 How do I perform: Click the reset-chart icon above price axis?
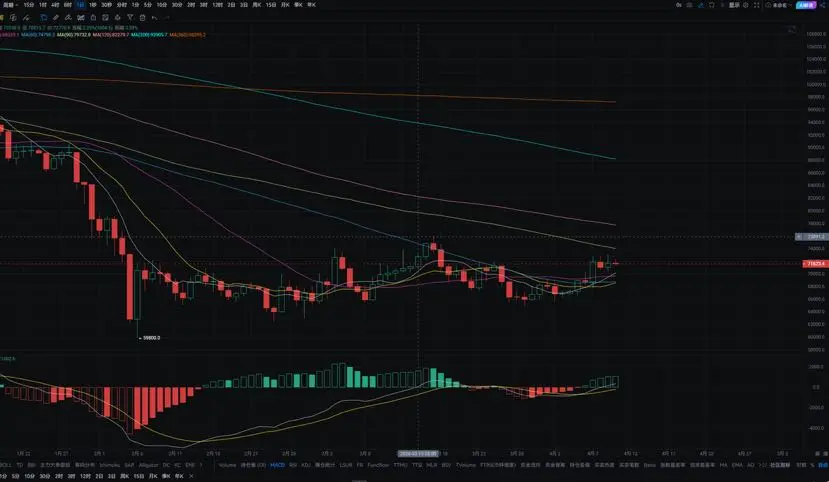point(791,30)
